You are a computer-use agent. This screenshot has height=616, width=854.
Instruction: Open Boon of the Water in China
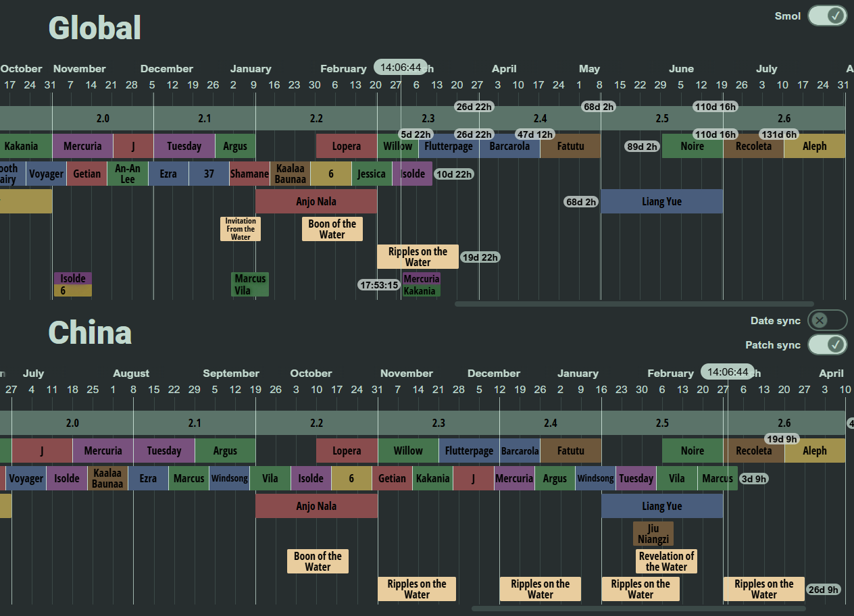(318, 561)
